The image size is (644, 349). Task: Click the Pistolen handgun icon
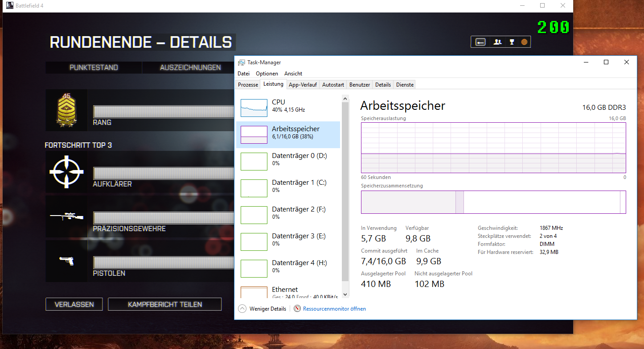[x=66, y=261]
